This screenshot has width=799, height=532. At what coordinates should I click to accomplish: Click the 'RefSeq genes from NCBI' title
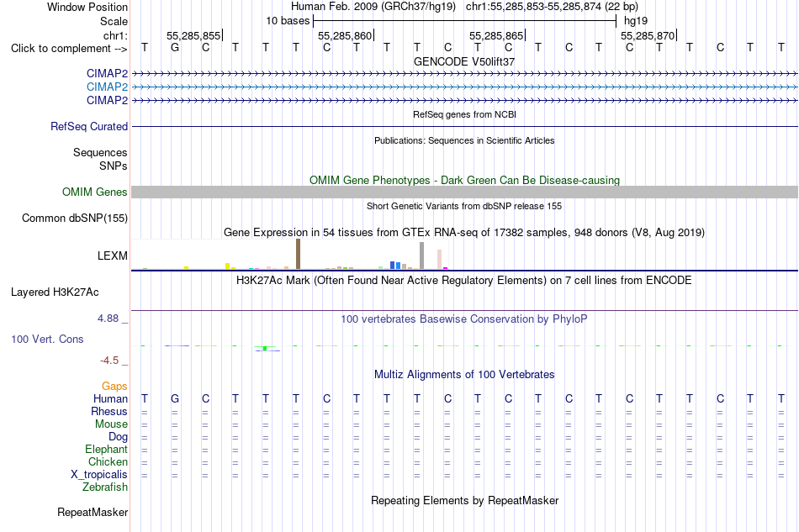pos(464,114)
